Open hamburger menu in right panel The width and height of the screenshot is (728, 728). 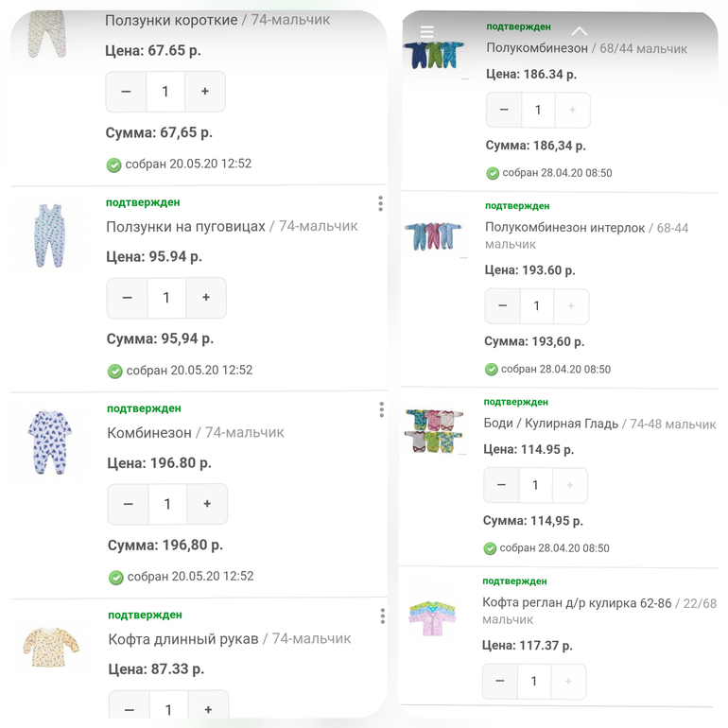426,32
